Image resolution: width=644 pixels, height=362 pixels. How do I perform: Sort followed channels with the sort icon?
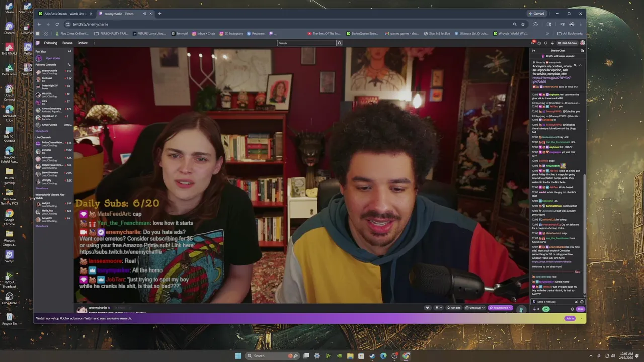(x=69, y=65)
